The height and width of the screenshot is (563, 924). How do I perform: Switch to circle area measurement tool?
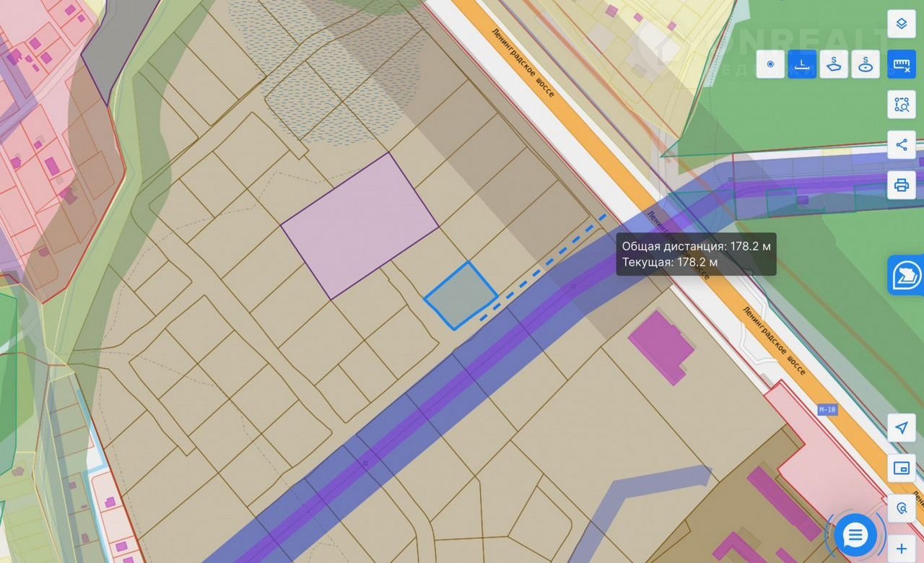point(866,64)
